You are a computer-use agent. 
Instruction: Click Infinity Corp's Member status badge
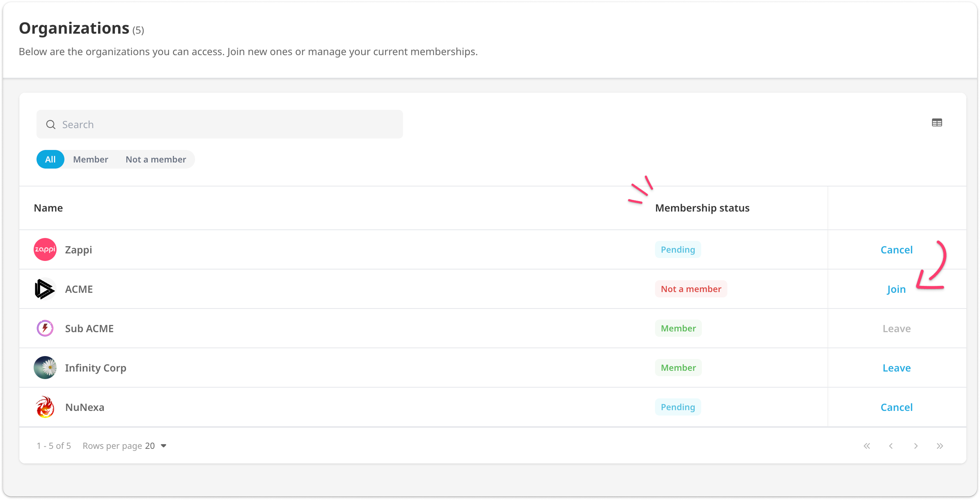pos(678,368)
